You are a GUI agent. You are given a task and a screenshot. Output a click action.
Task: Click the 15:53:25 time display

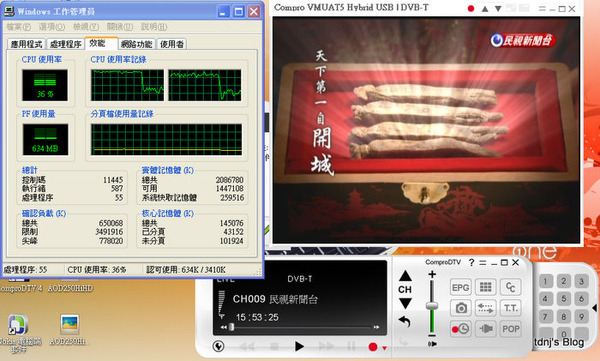[x=257, y=317]
